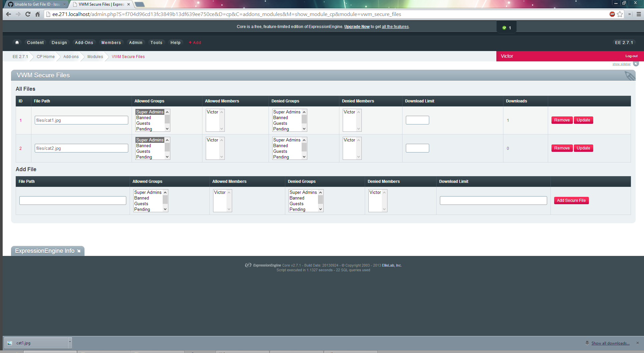The image size is (644, 353).
Task: Go to the CP Home breadcrumb
Action: click(x=46, y=57)
